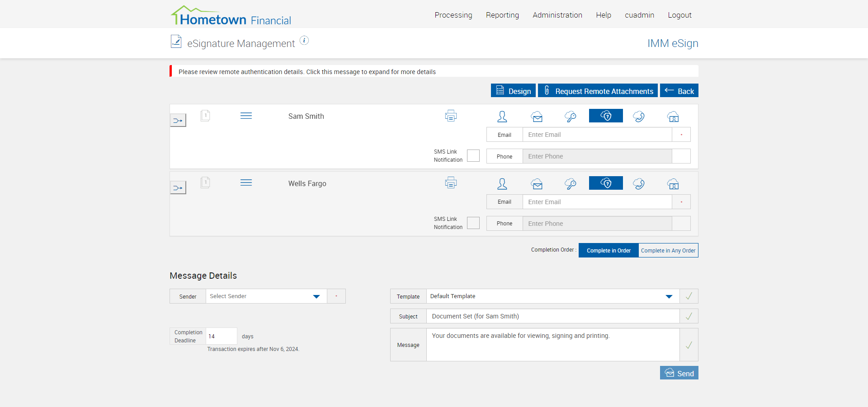The width and height of the screenshot is (868, 407).
Task: Click the printer icon in Sam Smith's row
Action: point(451,116)
